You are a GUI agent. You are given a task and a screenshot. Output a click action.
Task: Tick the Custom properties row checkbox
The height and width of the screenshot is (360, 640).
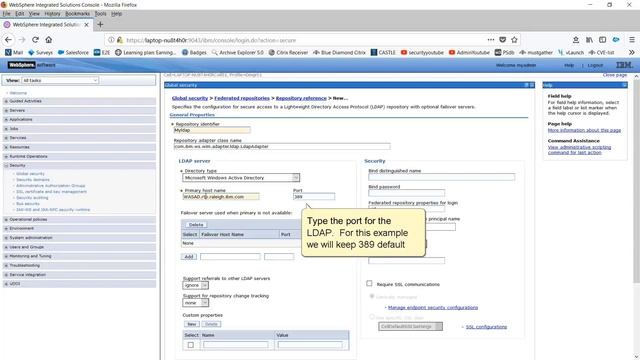pyautogui.click(x=191, y=345)
